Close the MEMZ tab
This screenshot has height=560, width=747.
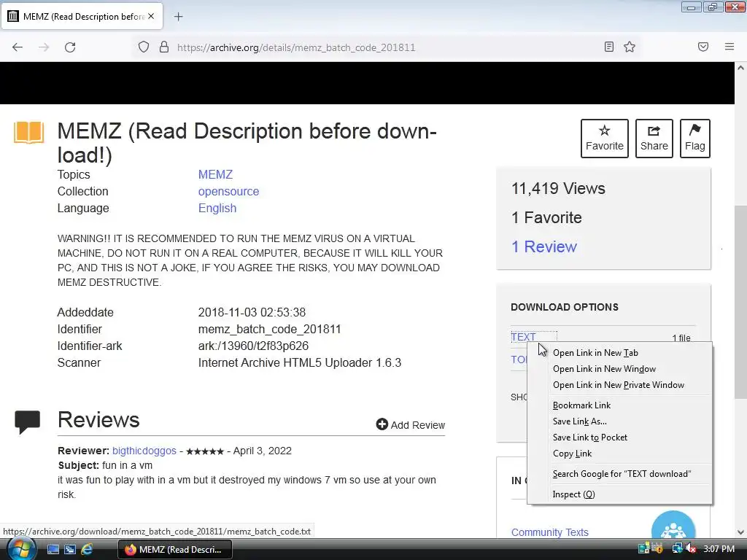(x=151, y=16)
